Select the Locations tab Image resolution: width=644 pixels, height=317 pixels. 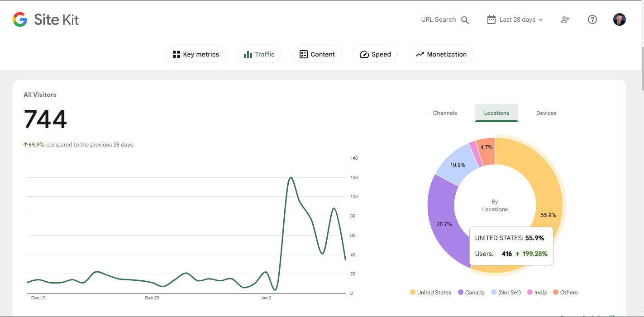click(x=496, y=113)
